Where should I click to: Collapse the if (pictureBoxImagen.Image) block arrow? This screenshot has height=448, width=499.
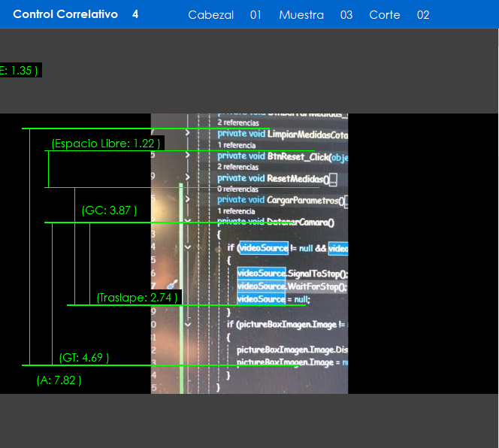[x=187, y=324]
